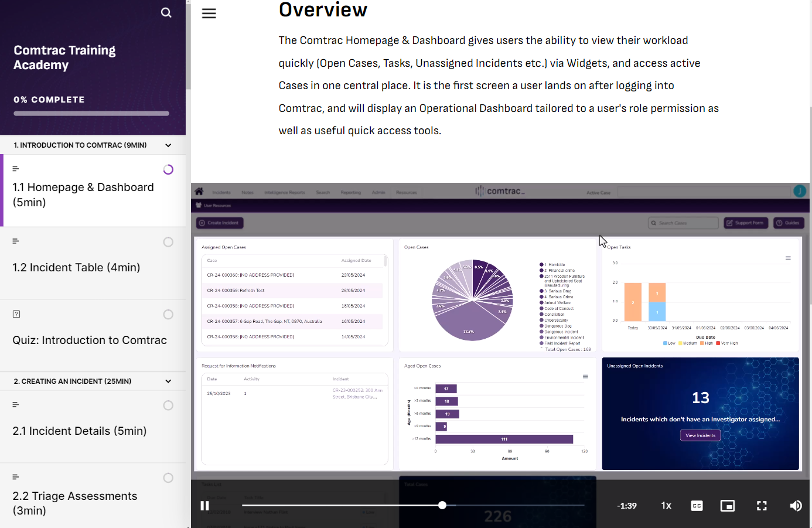Collapse the Introduction to Comtrac section
This screenshot has width=812, height=528.
click(168, 145)
